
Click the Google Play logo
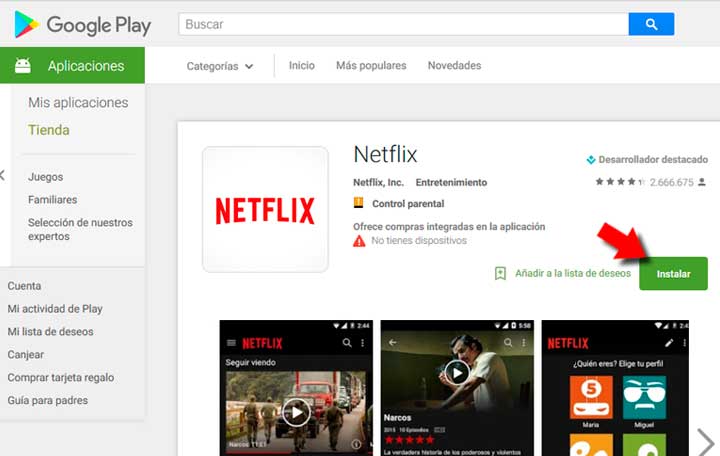click(82, 24)
